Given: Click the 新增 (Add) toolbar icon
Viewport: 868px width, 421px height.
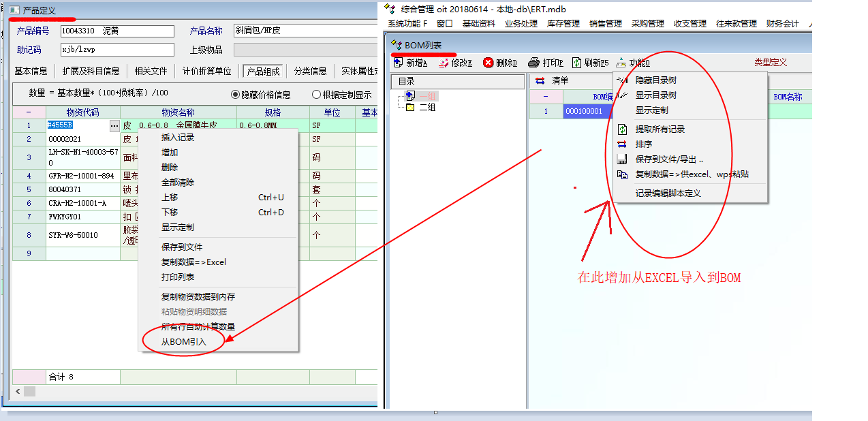Looking at the screenshot, I should [x=400, y=63].
